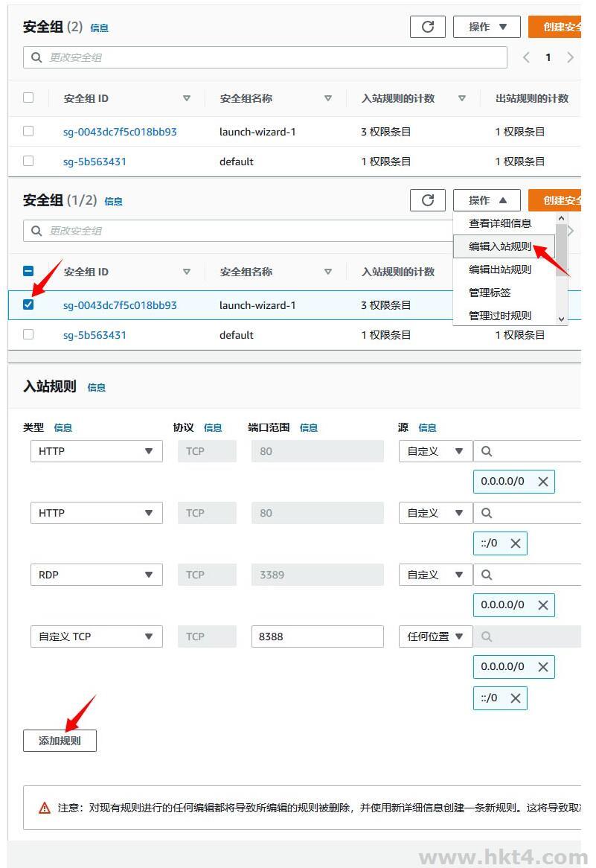Open 自定义 source dropdown in RDP rule
The height and width of the screenshot is (868, 596).
coord(435,575)
